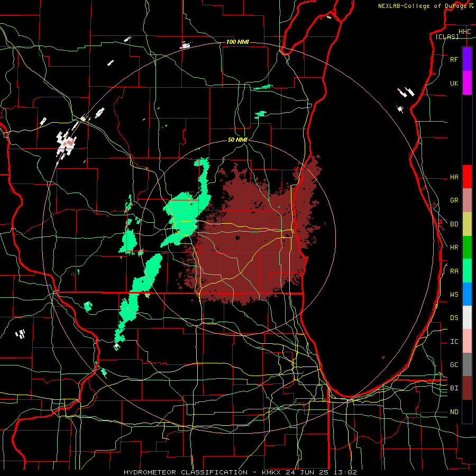Click the HYDROMETEOR CLASSIFICATION title text
Viewport: 476px width, 476px height.
point(186,472)
